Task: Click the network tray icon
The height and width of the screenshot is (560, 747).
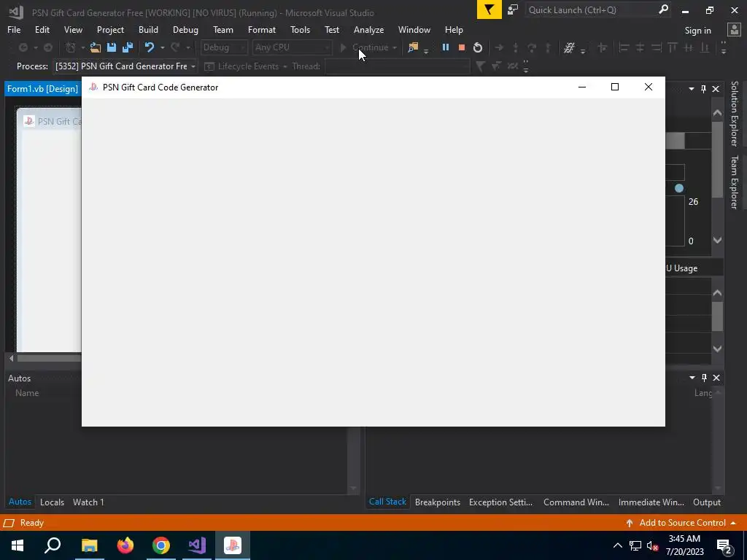Action: coord(635,545)
